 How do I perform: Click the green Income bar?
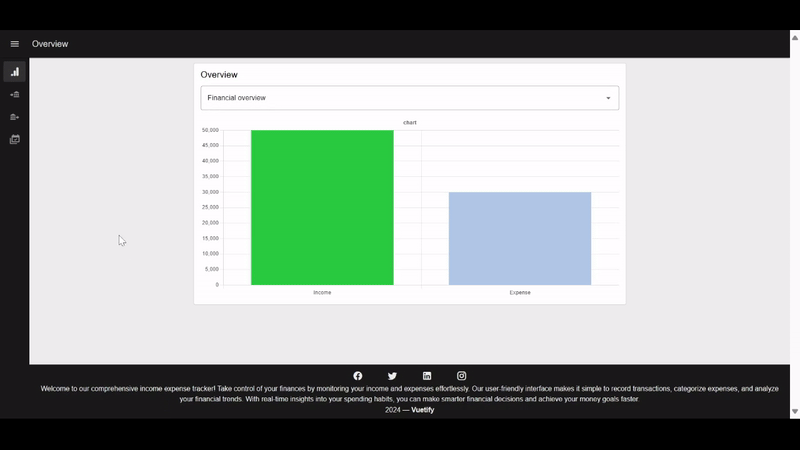tap(322, 208)
